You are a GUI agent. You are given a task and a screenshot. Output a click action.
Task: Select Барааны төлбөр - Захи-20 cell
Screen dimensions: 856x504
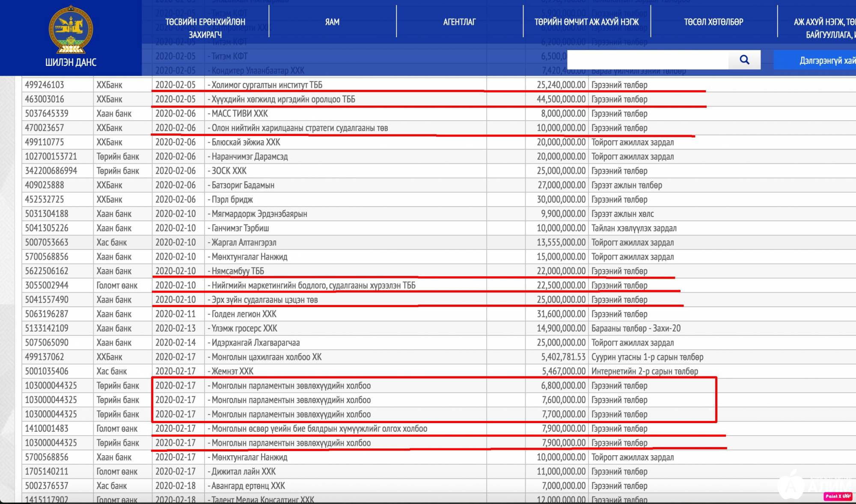tap(636, 328)
